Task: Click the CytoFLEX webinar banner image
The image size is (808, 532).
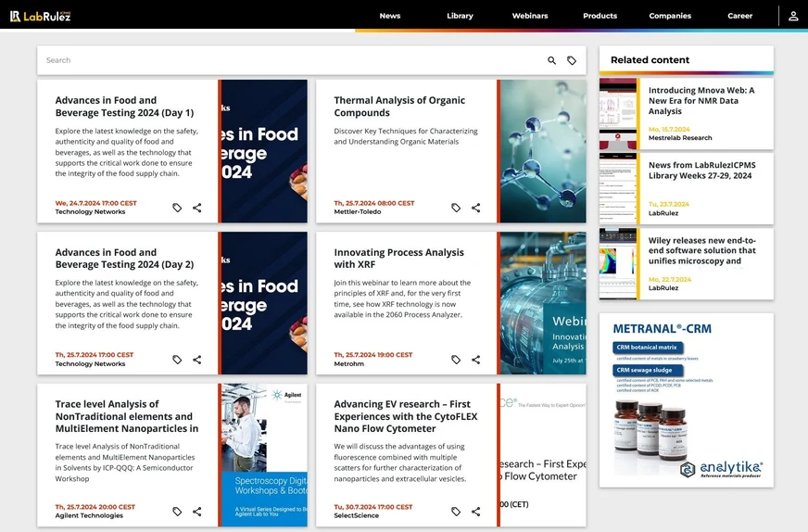Action: pos(543,455)
